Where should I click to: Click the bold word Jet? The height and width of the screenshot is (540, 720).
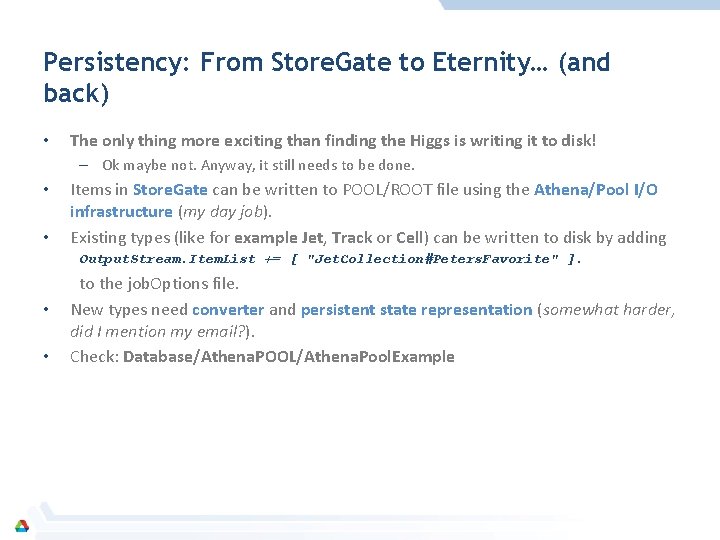point(312,238)
